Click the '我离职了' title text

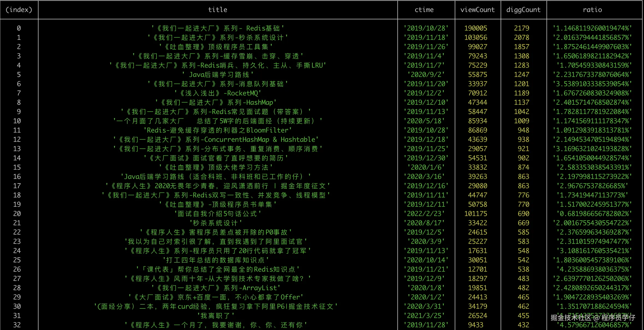tap(216, 316)
